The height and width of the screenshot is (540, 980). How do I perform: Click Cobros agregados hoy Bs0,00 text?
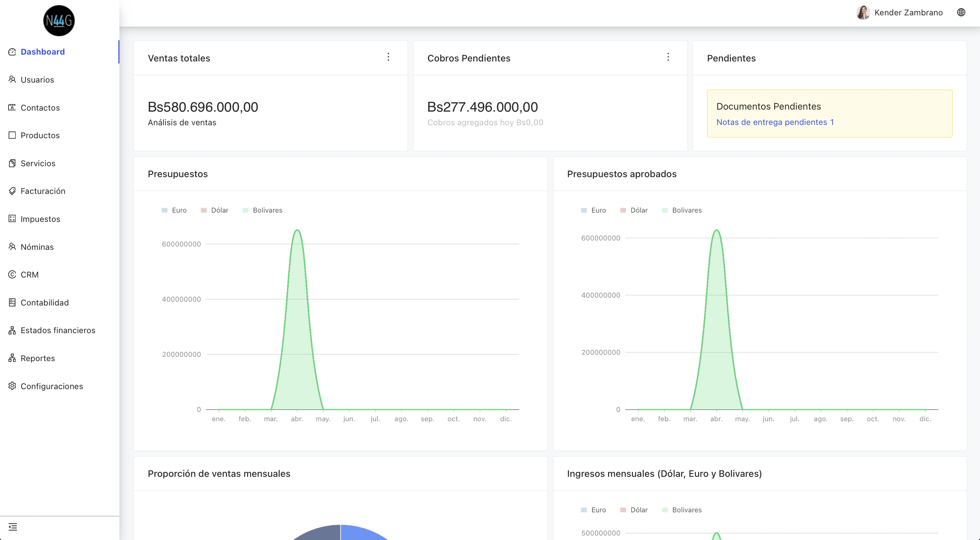pos(485,123)
